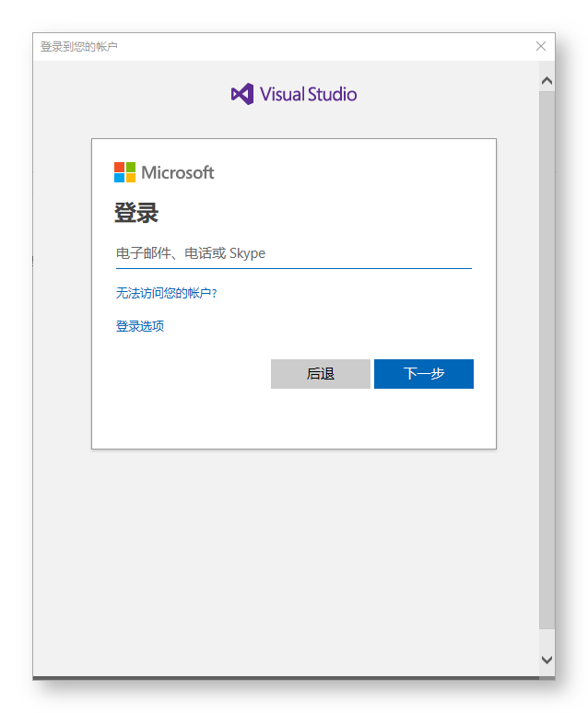This screenshot has height=713, width=588.
Task: Click the red square of the Microsoft logo
Action: click(119, 167)
